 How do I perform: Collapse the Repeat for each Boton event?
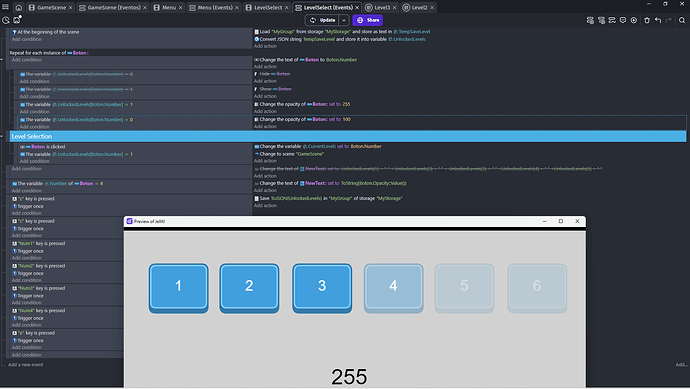[x=2, y=59]
